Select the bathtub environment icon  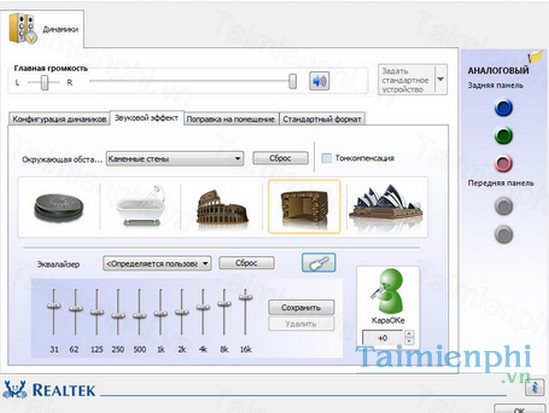140,206
